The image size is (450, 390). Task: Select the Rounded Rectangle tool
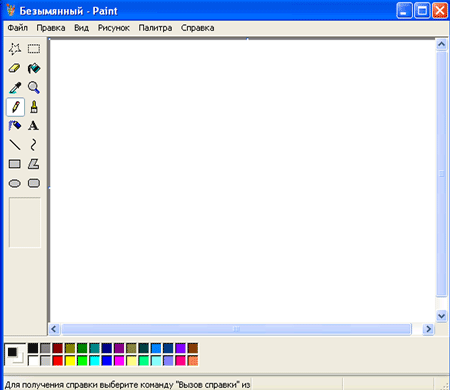34,183
